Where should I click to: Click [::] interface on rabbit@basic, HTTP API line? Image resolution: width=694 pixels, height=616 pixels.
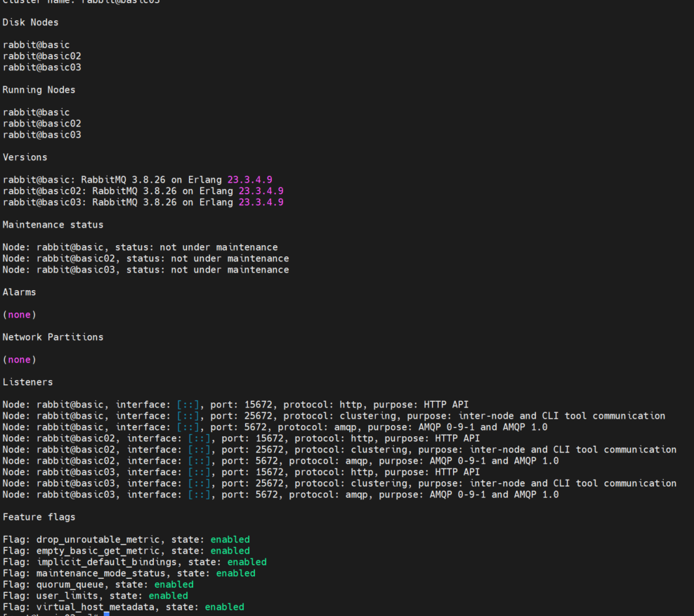pyautogui.click(x=188, y=405)
